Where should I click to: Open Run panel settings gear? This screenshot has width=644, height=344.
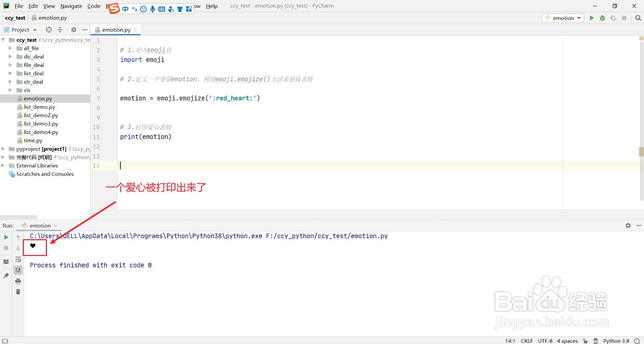[x=628, y=226]
